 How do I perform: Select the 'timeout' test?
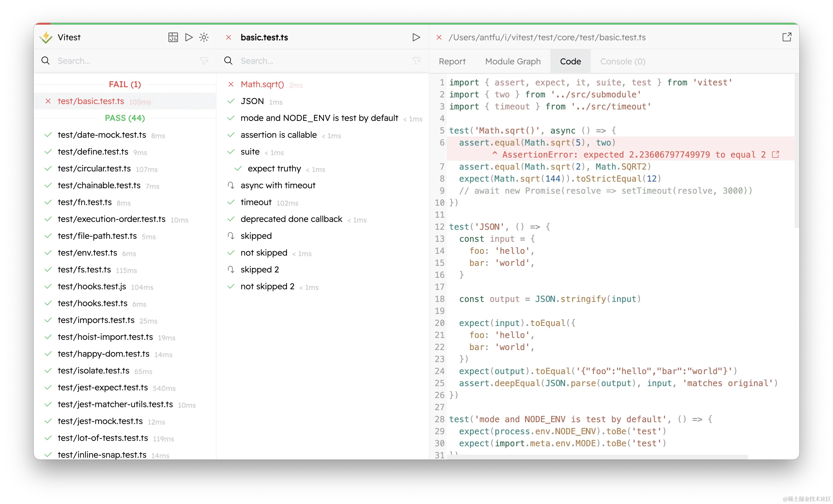(x=323, y=202)
